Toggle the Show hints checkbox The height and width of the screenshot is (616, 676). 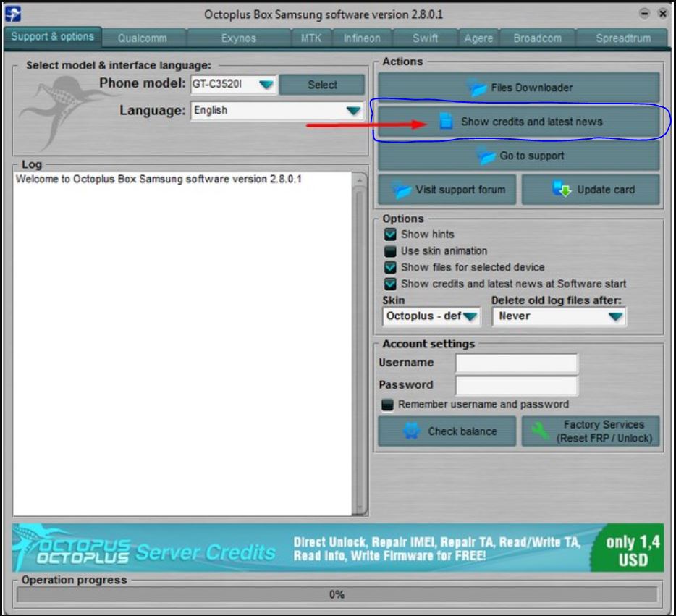pos(390,234)
